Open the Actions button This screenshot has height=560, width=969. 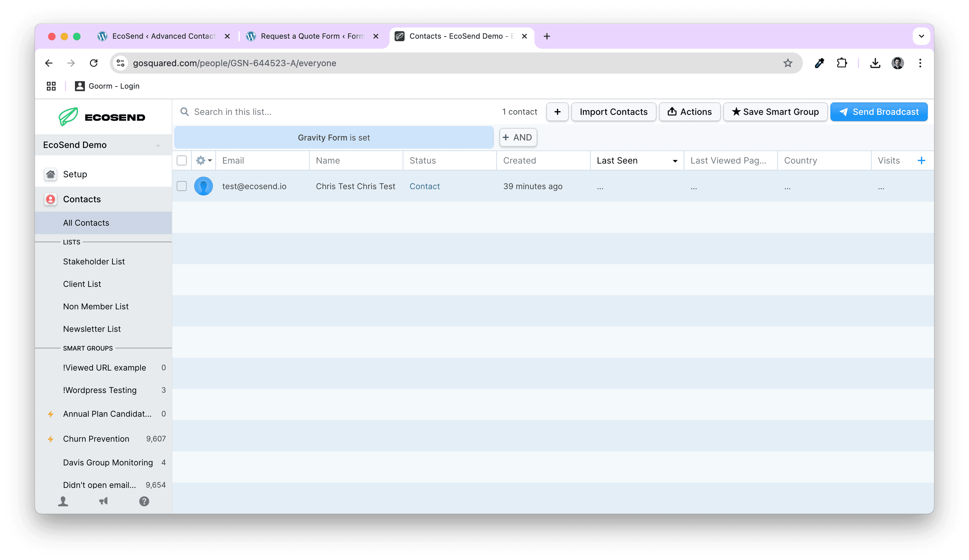690,112
